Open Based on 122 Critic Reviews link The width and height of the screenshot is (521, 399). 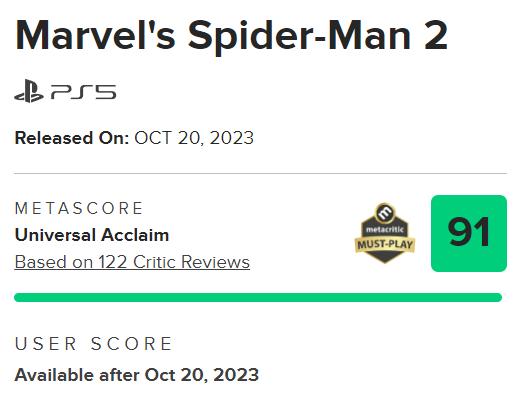(132, 262)
